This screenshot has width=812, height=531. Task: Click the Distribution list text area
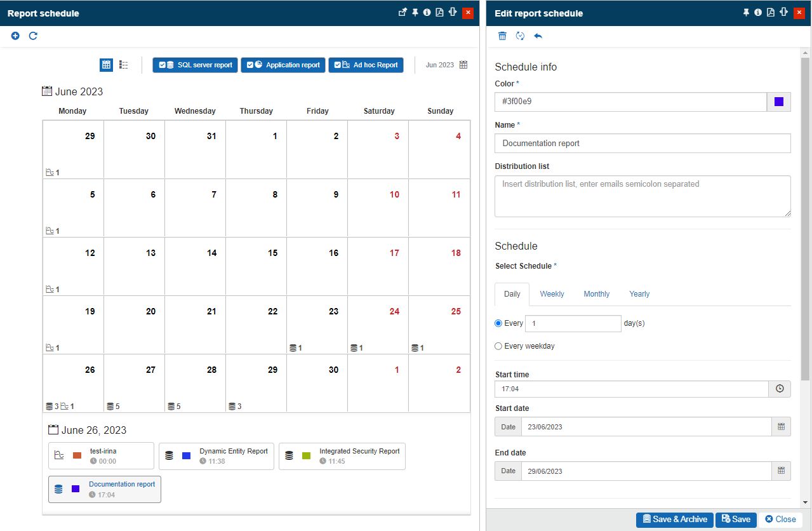click(x=642, y=196)
